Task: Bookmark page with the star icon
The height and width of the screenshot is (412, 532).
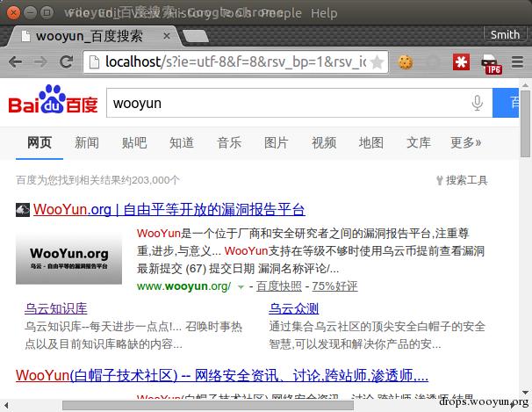Action: tap(377, 62)
